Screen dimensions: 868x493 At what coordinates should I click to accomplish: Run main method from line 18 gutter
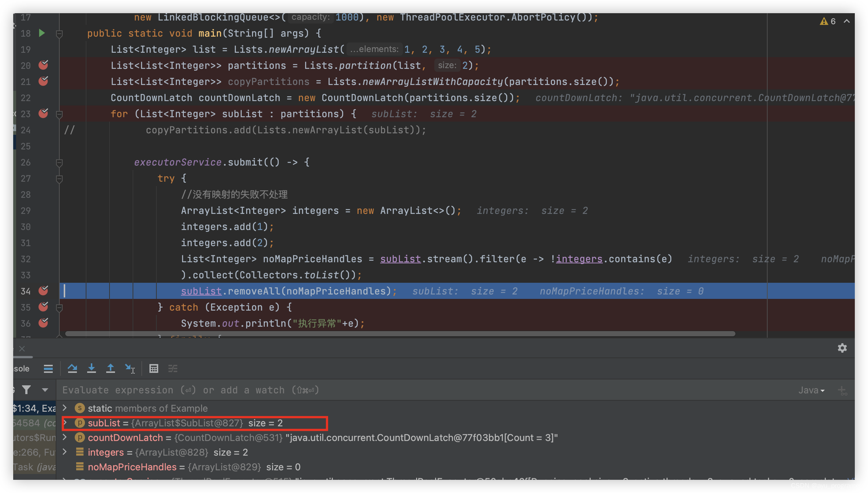pyautogui.click(x=42, y=33)
